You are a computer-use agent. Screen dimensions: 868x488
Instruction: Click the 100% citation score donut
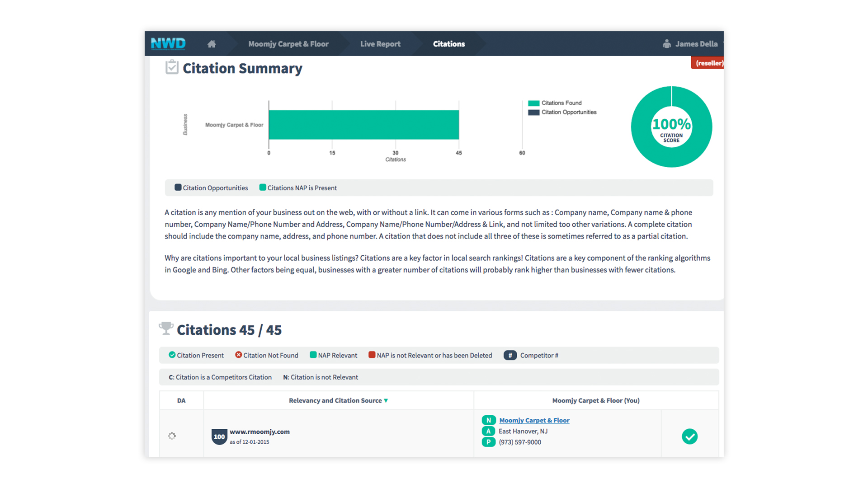[671, 127]
